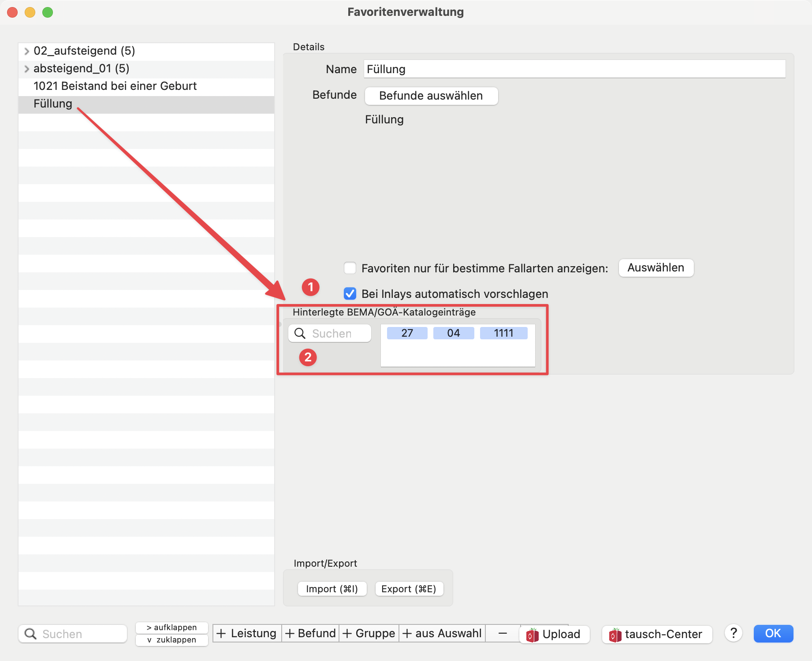The width and height of the screenshot is (812, 661).
Task: Add a new Leistung
Action: (x=247, y=633)
